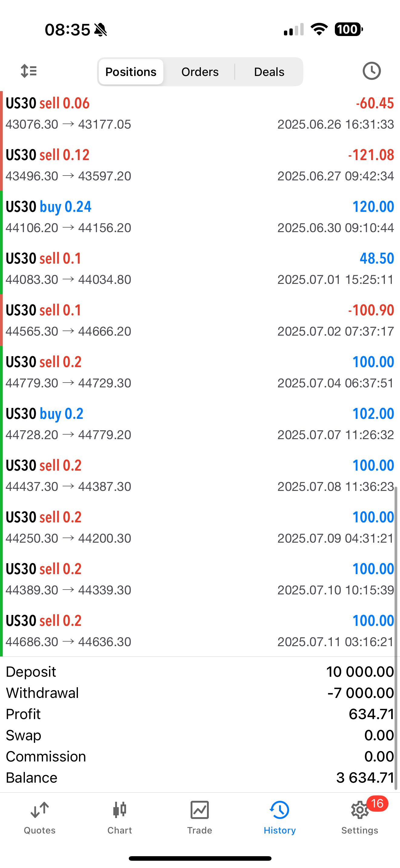Tap the History clock icon

(280, 810)
